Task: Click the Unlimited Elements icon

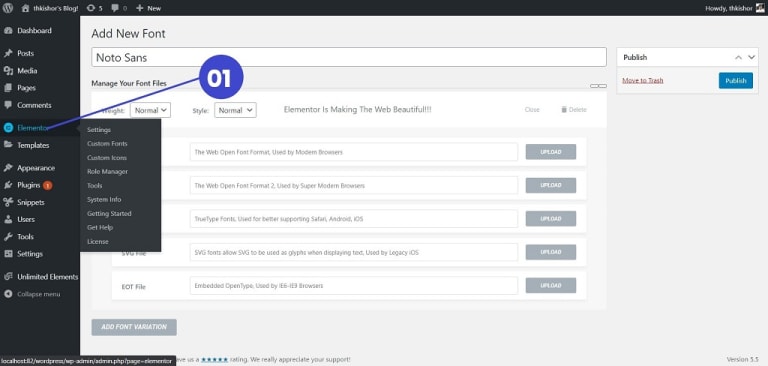Action: pyautogui.click(x=8, y=277)
